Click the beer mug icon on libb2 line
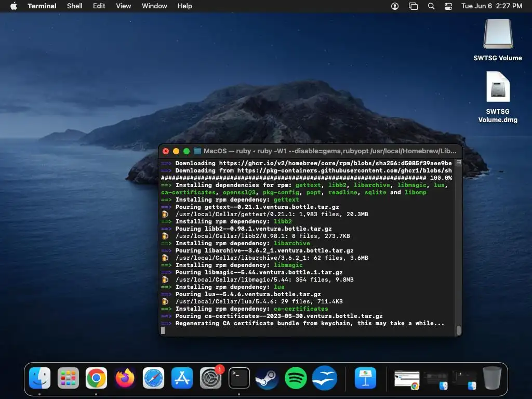Screen dimensions: 532x399 coord(165,236)
